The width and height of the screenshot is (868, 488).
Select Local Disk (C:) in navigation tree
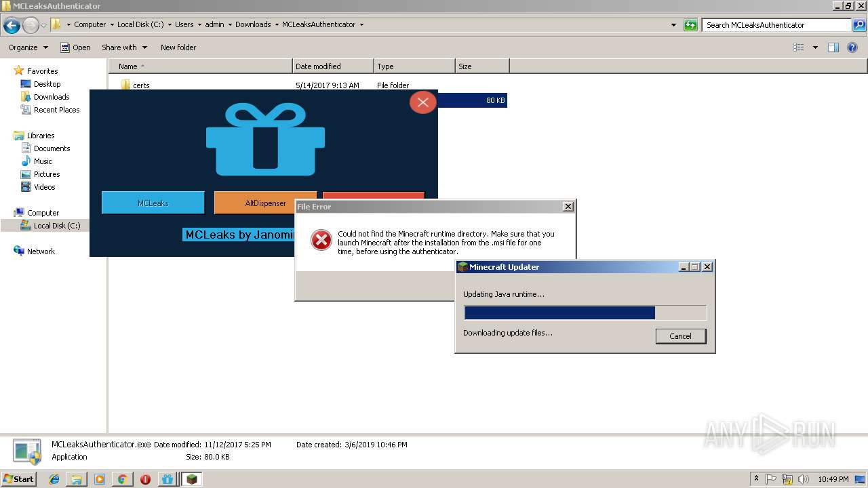click(57, 226)
